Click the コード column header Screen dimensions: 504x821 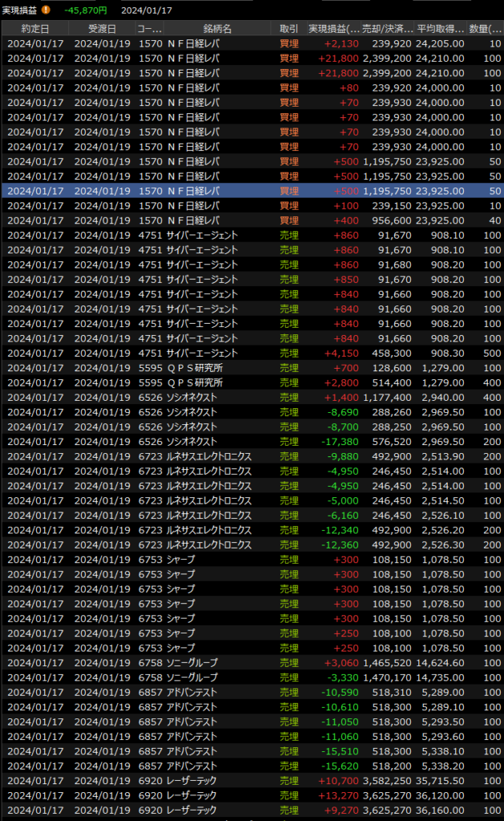[x=149, y=28]
